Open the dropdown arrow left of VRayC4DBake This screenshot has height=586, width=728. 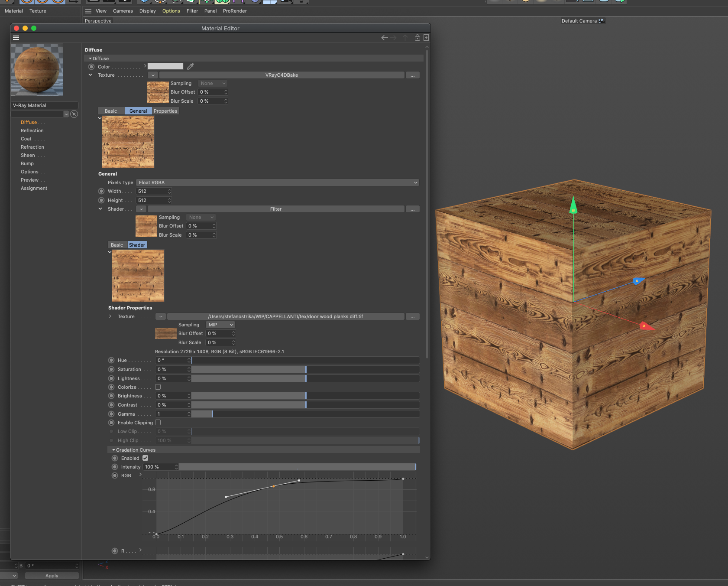click(153, 75)
